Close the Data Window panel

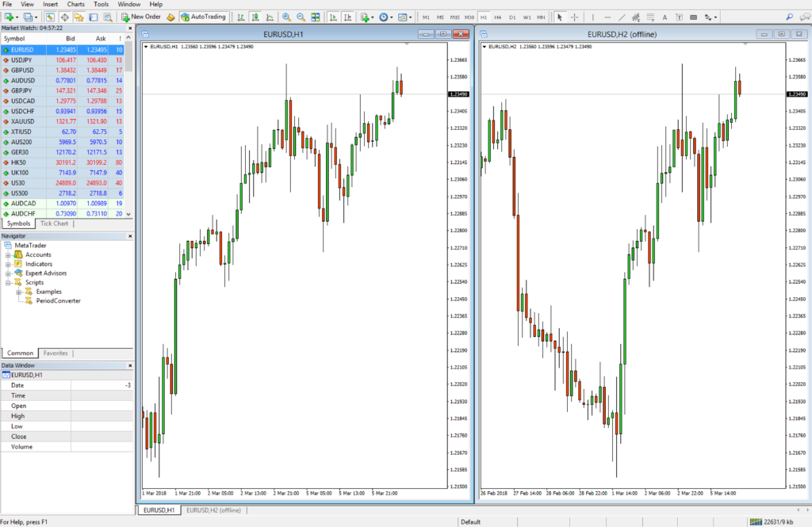[130, 365]
